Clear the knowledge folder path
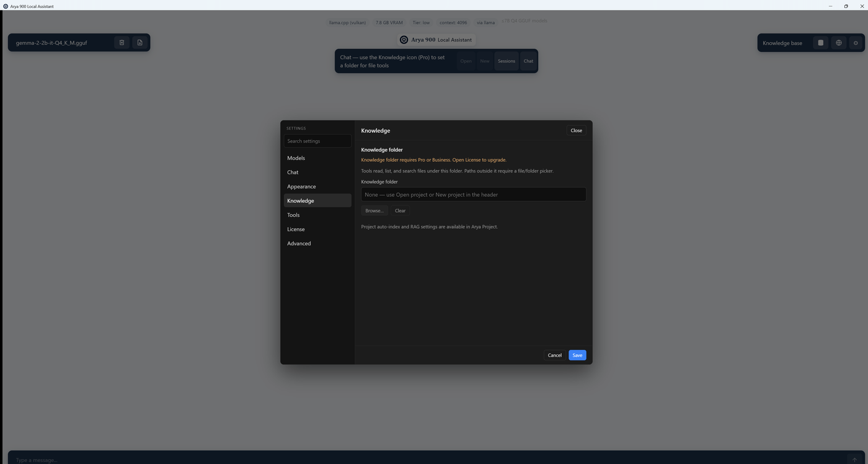The height and width of the screenshot is (464, 868). (401, 211)
